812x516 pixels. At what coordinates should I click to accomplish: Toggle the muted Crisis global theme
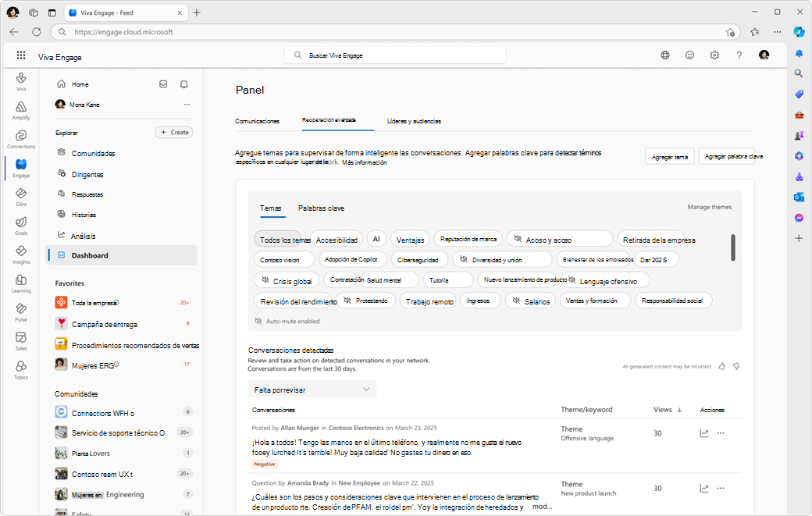click(x=287, y=280)
